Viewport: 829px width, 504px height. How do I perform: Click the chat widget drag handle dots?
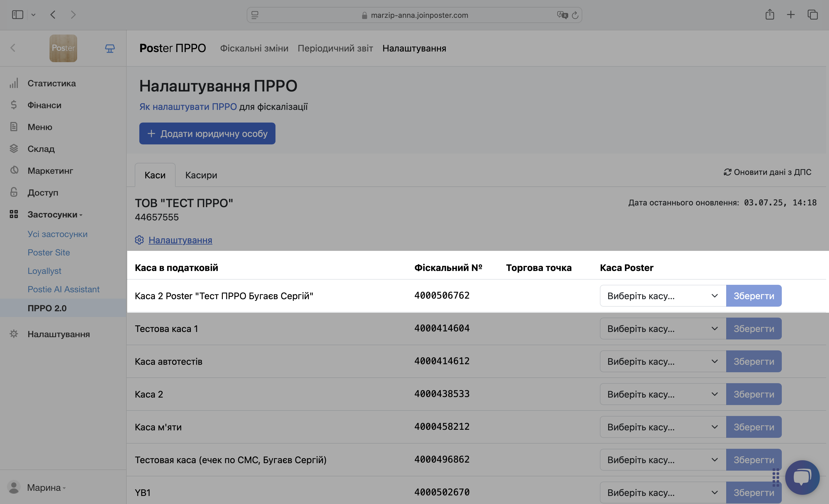tap(776, 478)
